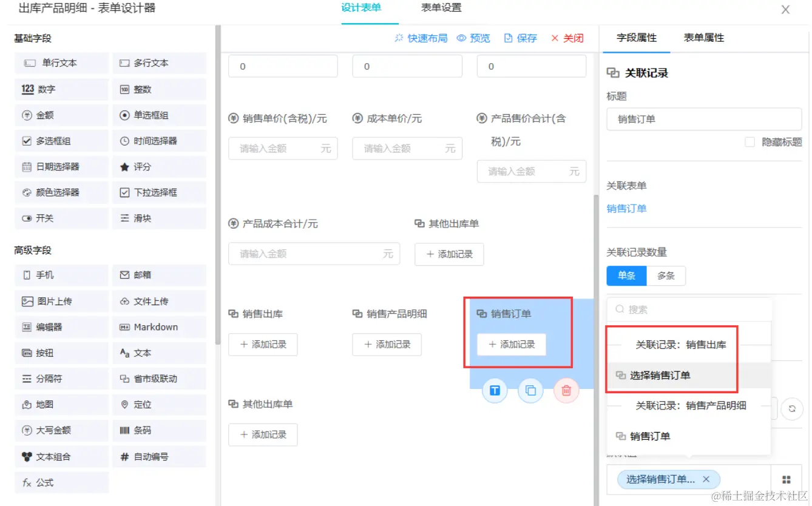
Task: Add a 下拉选择框 field
Action: click(x=160, y=192)
